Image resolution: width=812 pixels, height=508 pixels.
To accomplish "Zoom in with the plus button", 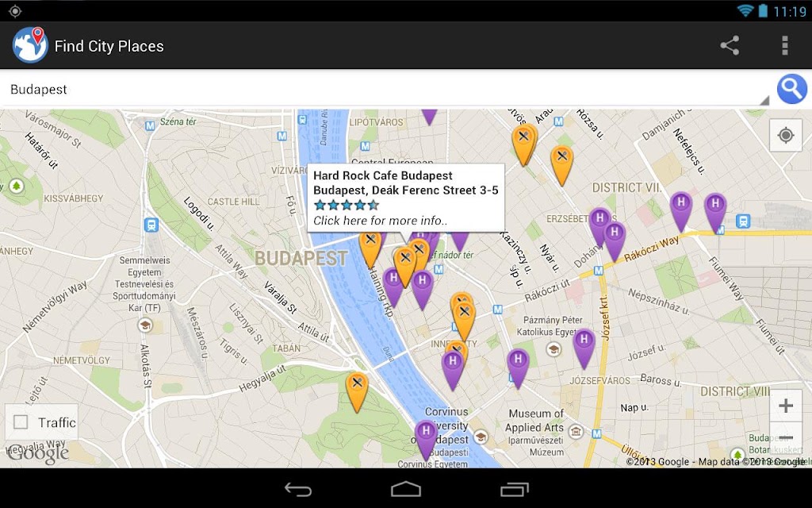I will 786,406.
